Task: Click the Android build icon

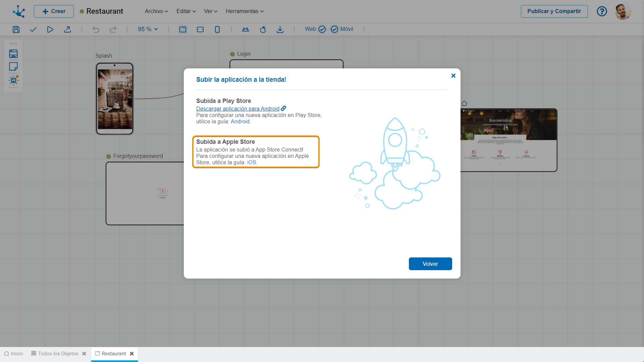Action: (x=246, y=29)
